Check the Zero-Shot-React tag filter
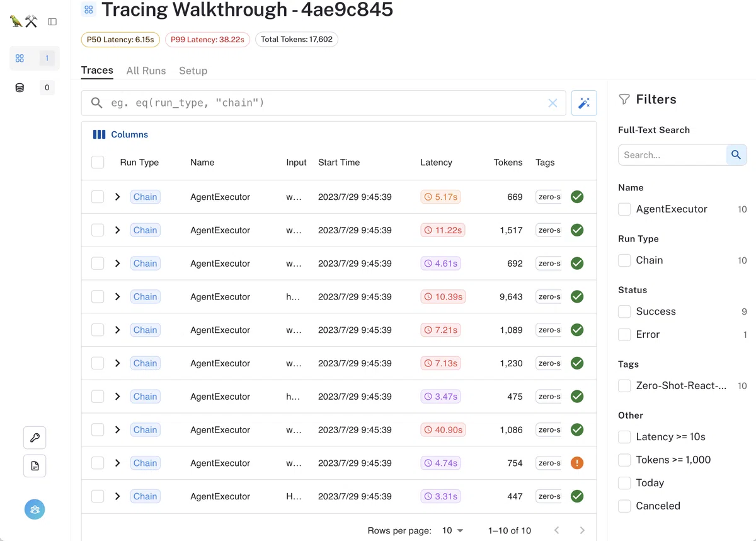Image resolution: width=756 pixels, height=541 pixels. pos(624,386)
